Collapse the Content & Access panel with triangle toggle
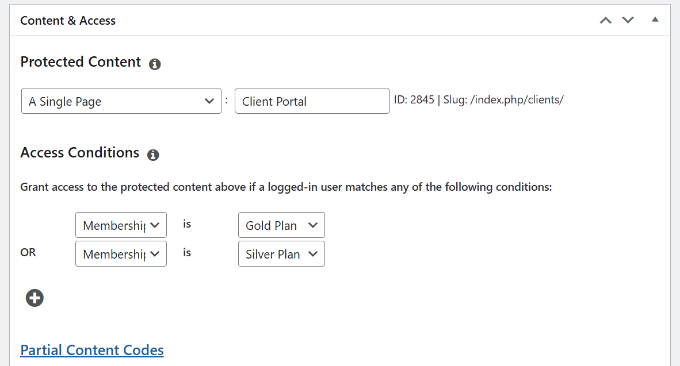 [x=655, y=20]
